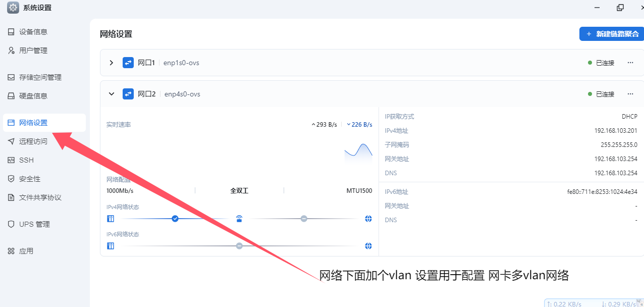Open 应用 settings page
The image size is (644, 307).
(44, 251)
